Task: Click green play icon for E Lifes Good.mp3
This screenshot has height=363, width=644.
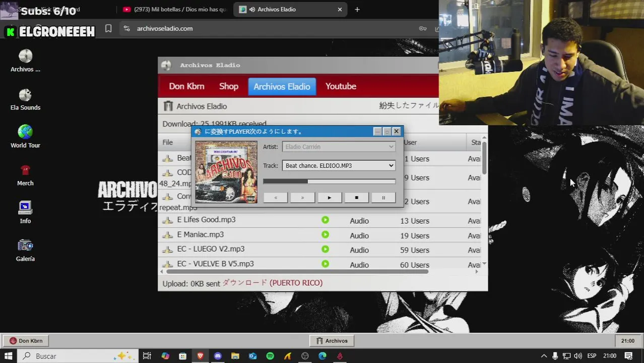Action: pyautogui.click(x=325, y=220)
